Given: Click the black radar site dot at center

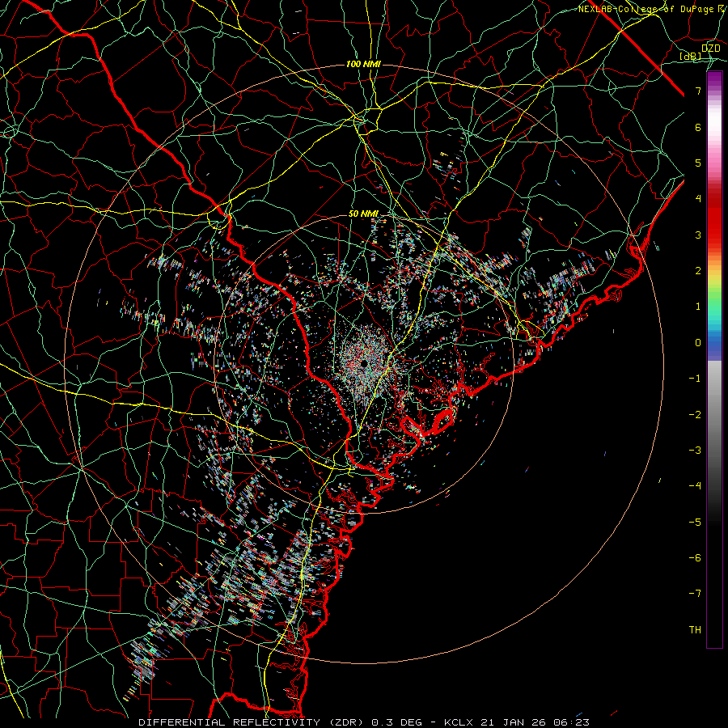Looking at the screenshot, I should click(363, 362).
